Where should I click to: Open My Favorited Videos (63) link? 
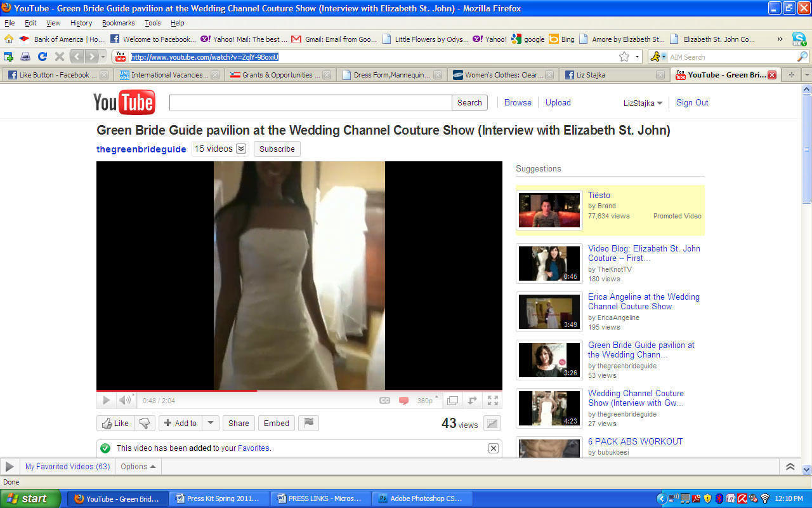[x=67, y=466]
